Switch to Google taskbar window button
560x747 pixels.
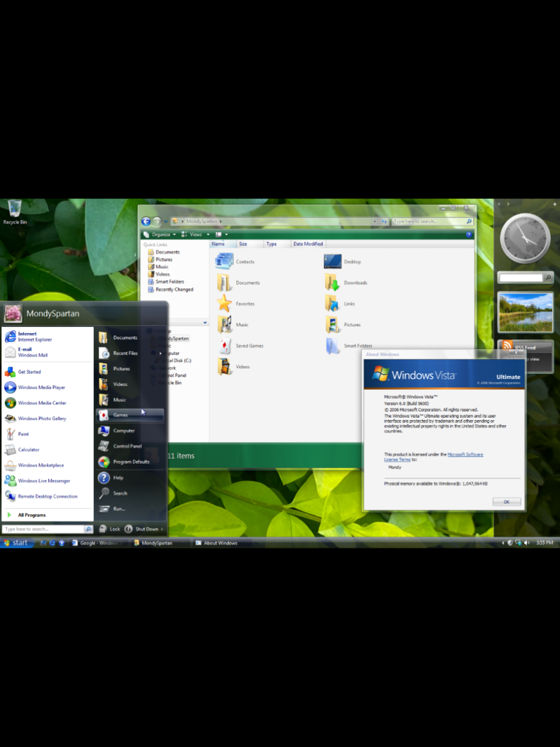coord(98,543)
